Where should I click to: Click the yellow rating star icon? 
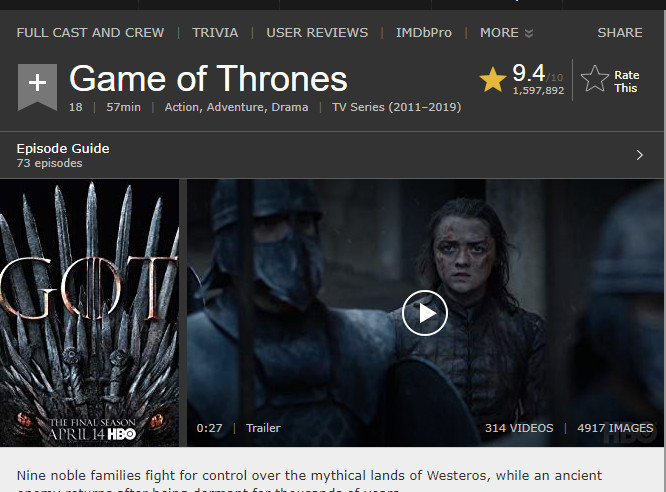click(x=492, y=80)
